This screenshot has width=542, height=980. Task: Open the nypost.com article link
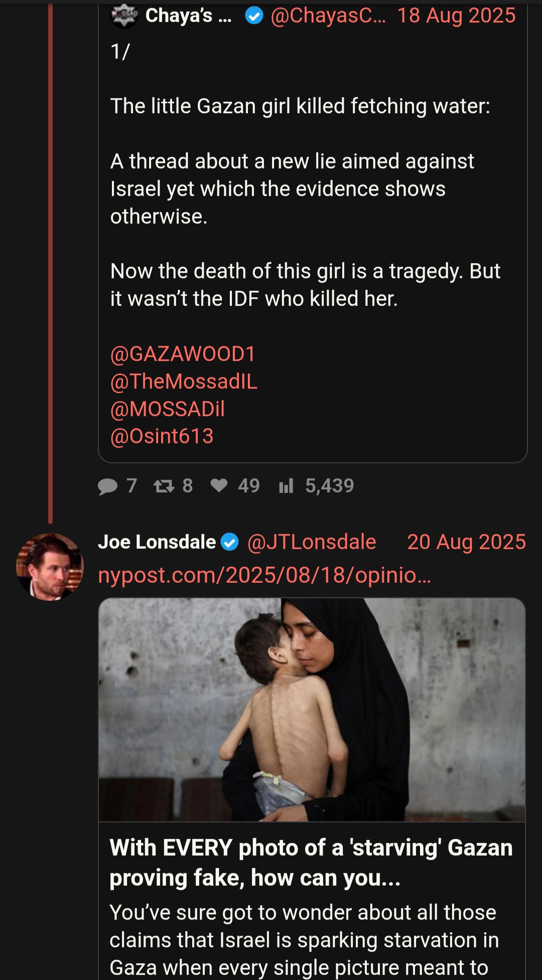coord(264,575)
